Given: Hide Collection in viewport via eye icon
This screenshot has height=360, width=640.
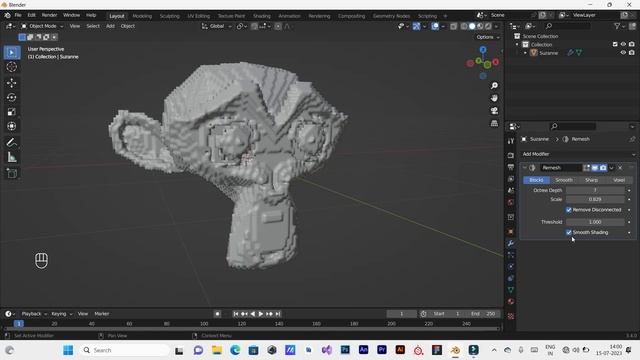Looking at the screenshot, I should [x=623, y=44].
